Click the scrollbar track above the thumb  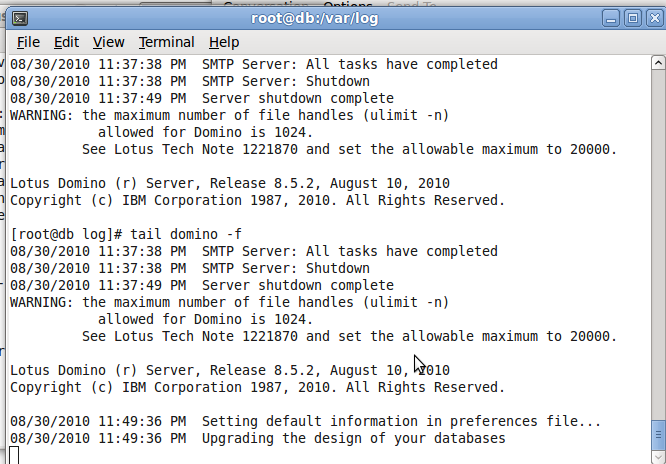tap(658, 244)
